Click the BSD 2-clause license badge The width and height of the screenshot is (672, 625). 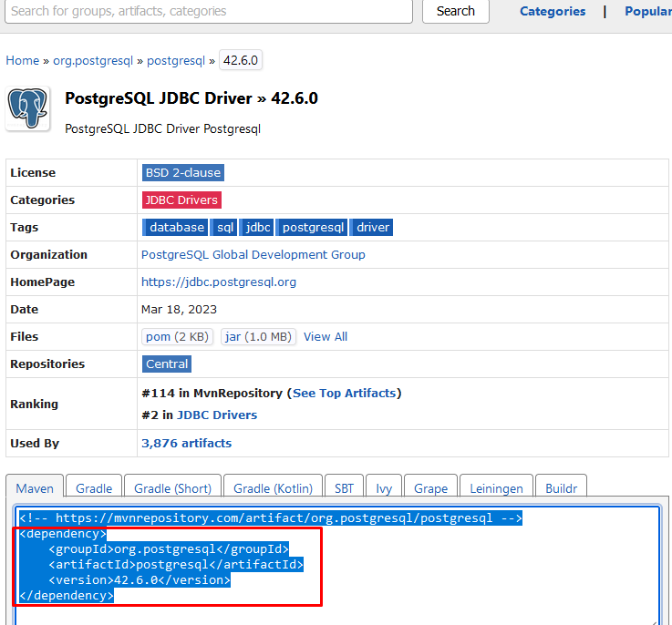click(x=183, y=172)
